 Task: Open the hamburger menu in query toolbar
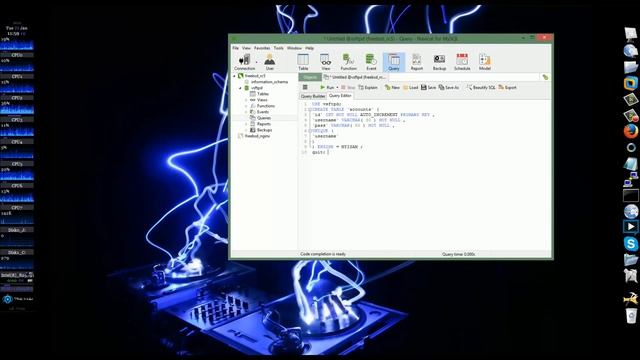pos(305,87)
